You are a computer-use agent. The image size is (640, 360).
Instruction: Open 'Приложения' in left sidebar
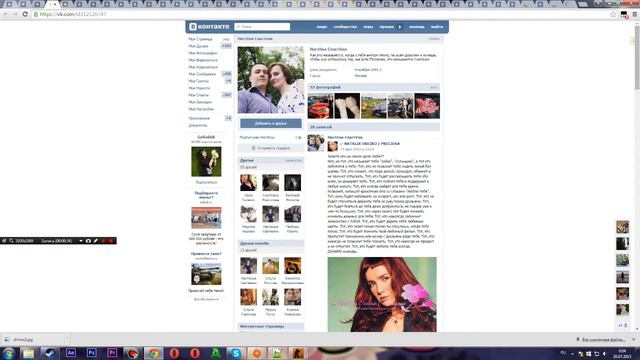tap(199, 118)
